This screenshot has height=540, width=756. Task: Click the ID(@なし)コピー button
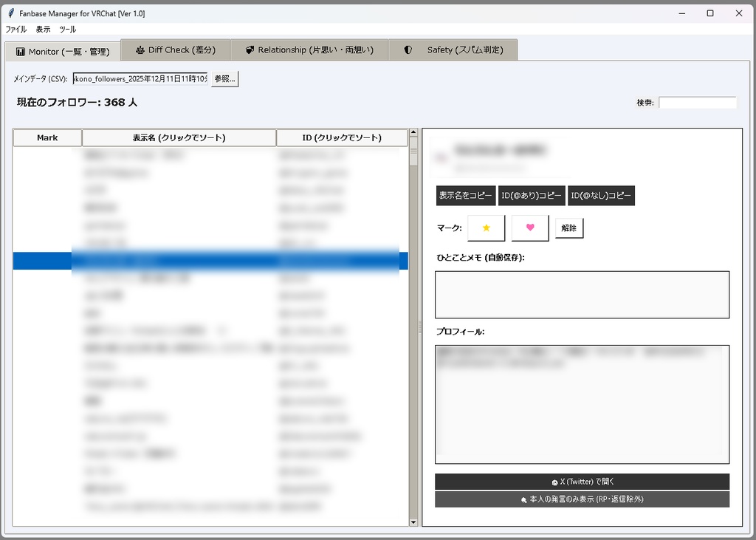pos(601,196)
